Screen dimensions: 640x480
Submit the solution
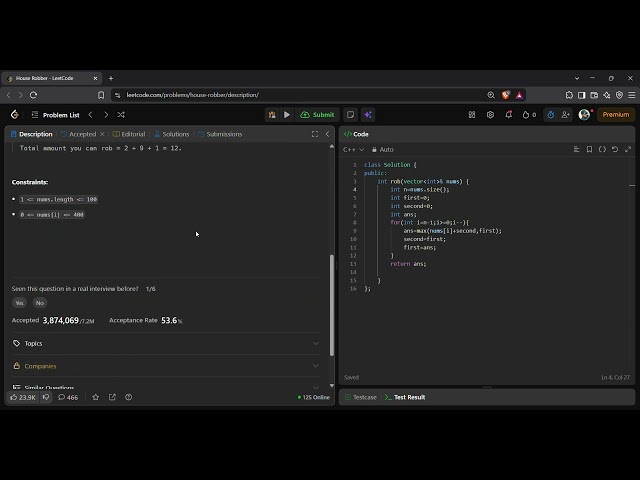317,115
